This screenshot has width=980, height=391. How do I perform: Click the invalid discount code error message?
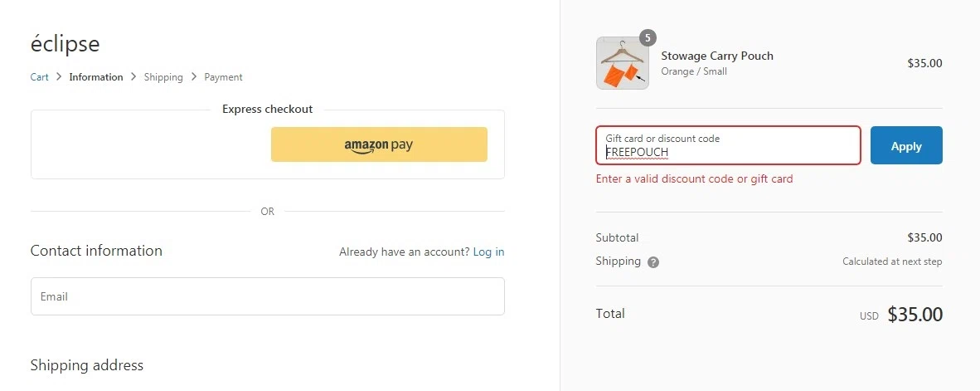click(x=694, y=178)
